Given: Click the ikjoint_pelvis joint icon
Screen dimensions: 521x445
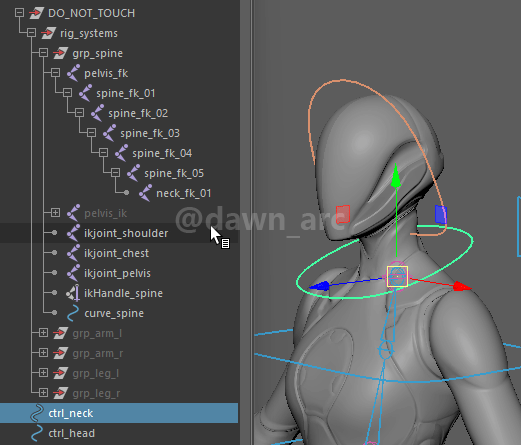Looking at the screenshot, I should point(73,273).
